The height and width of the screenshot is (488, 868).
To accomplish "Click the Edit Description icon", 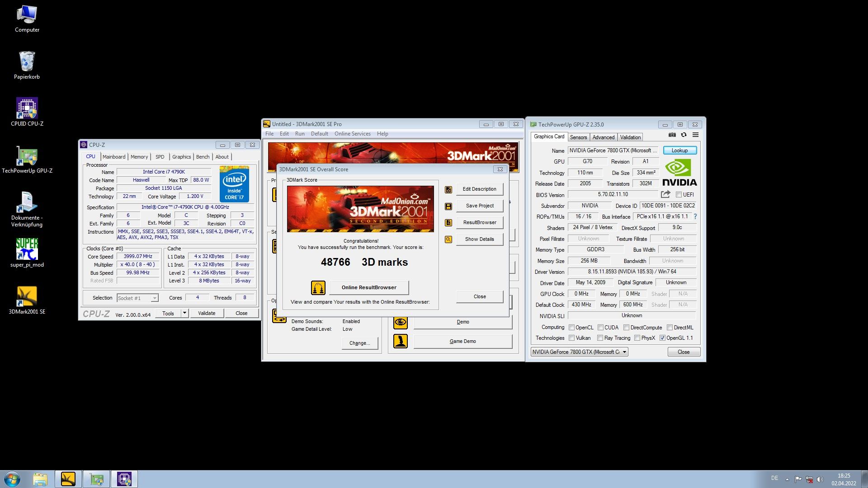I will pyautogui.click(x=448, y=189).
